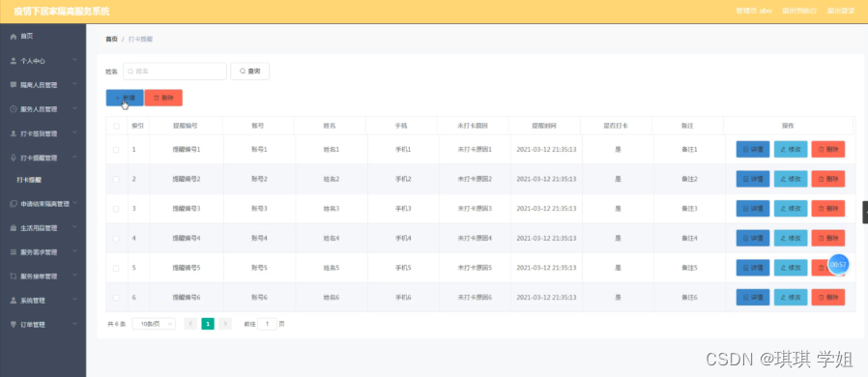Click the cell 未打卡原因5
868x377 pixels.
(x=475, y=268)
